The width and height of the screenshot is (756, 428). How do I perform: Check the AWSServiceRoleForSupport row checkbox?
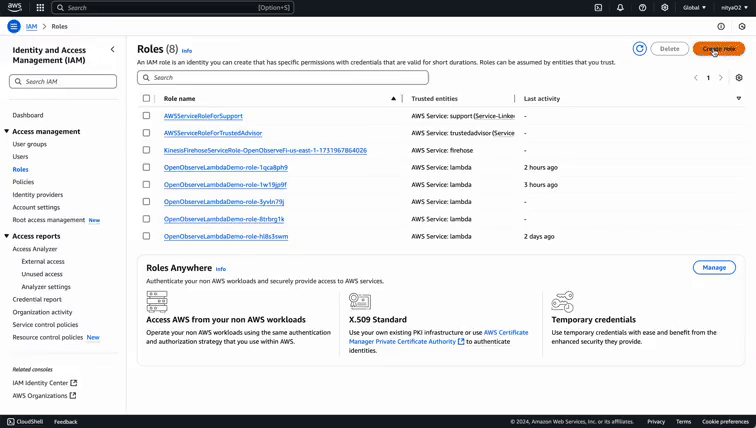(146, 116)
